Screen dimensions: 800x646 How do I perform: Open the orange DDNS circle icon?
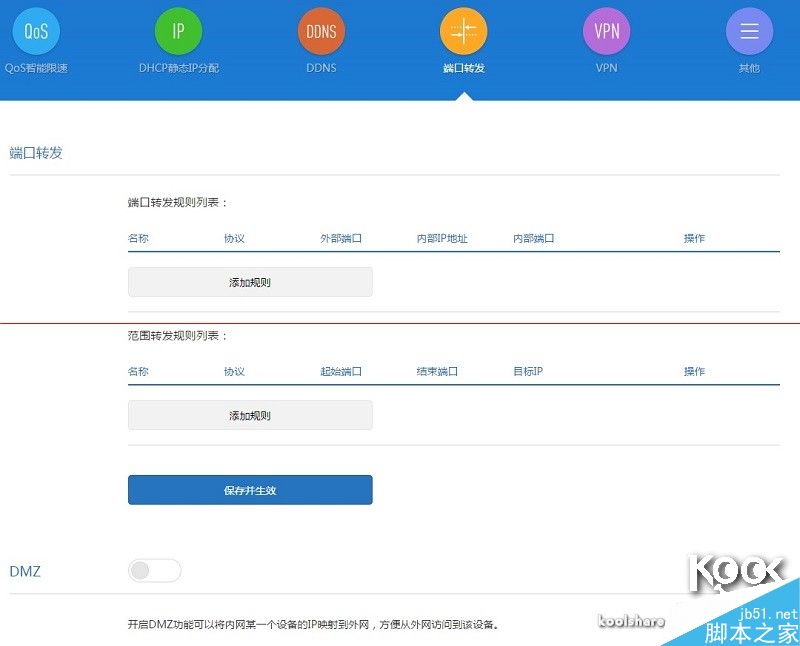(x=321, y=31)
